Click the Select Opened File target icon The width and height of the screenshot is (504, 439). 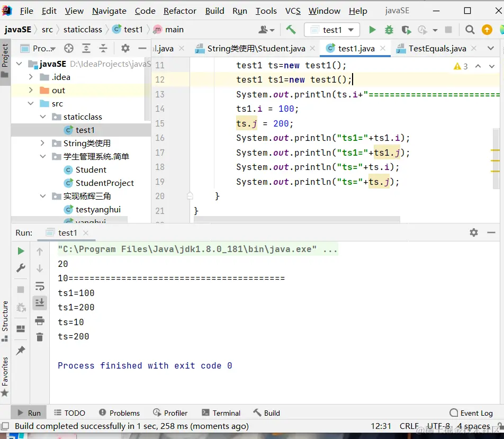pyautogui.click(x=68, y=48)
